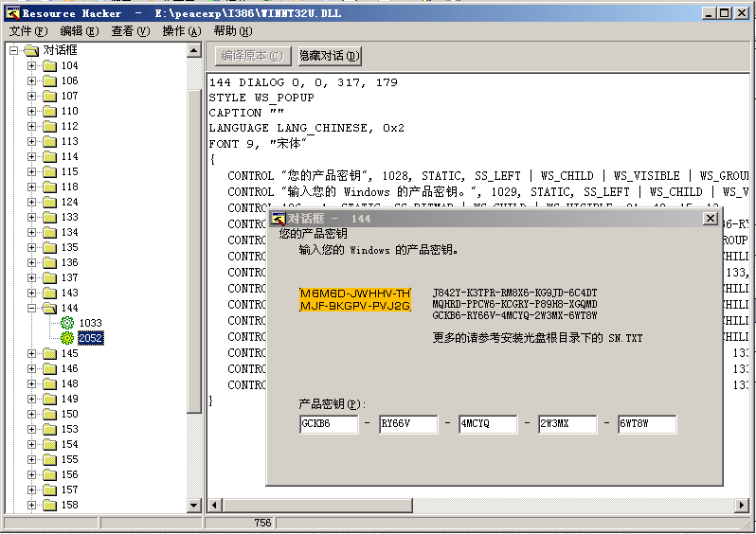Click script pane horizontal scroll right arrow
756x534 pixels.
pyautogui.click(x=742, y=506)
